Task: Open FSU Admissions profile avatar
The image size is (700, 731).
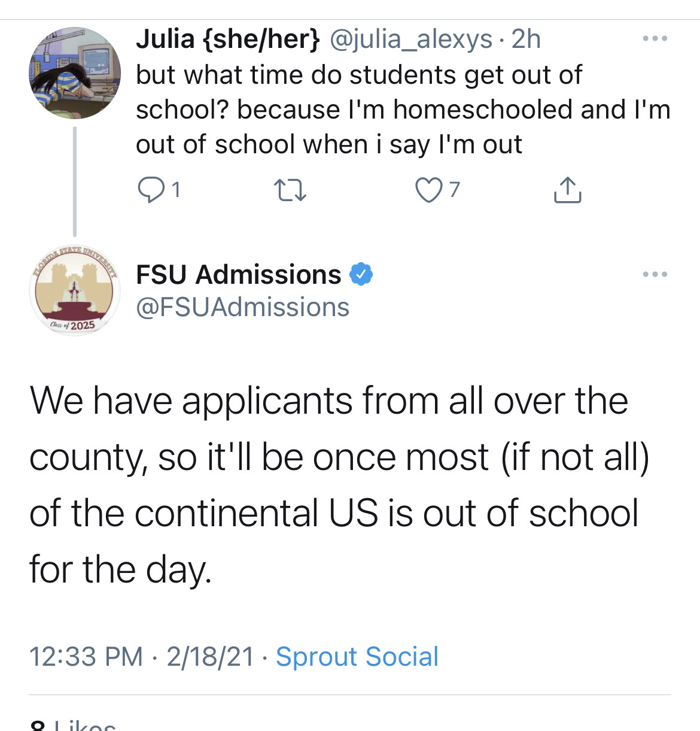Action: (x=75, y=290)
